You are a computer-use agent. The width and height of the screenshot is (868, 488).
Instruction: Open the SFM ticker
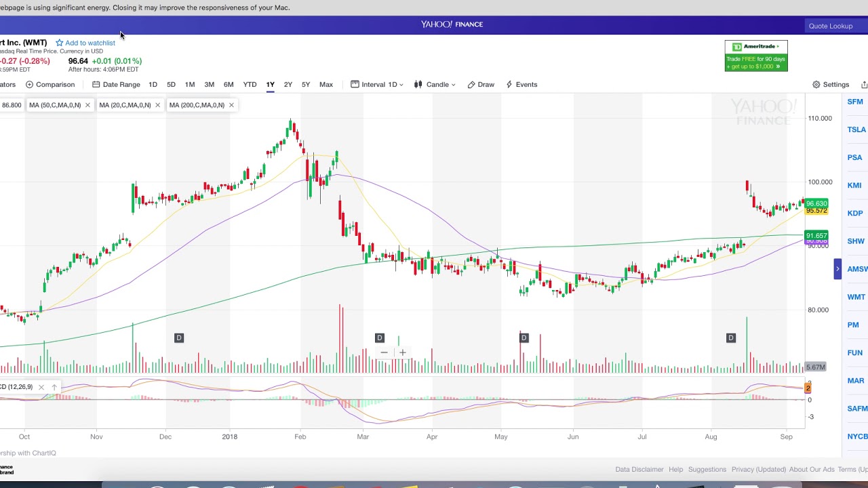pyautogui.click(x=855, y=102)
